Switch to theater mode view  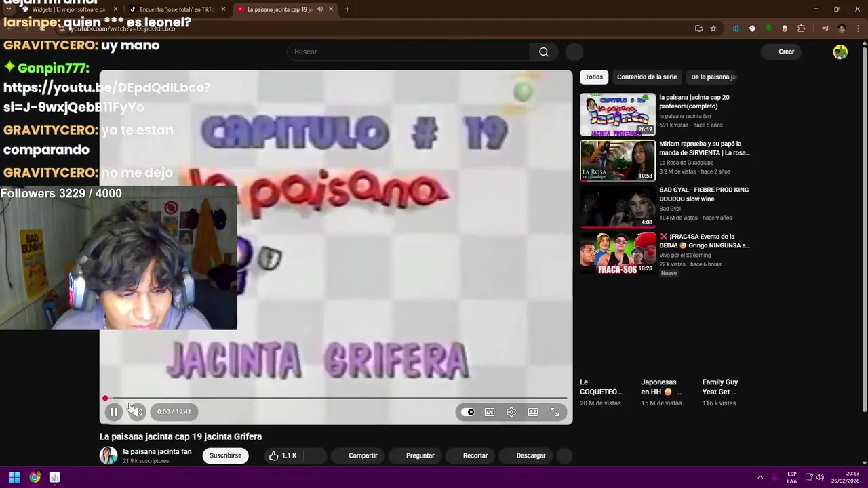point(533,412)
